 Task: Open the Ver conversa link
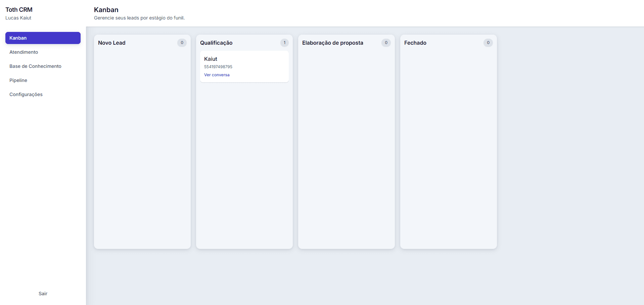[217, 75]
